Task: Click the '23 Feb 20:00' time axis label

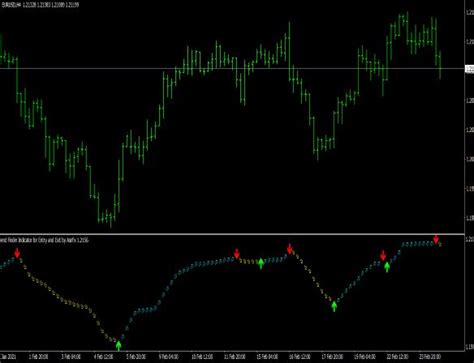Action: tap(430, 357)
